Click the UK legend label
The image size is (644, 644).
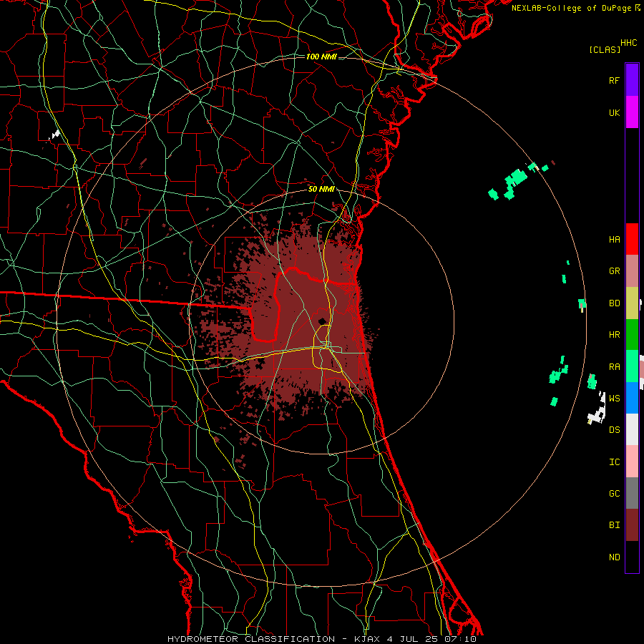pyautogui.click(x=614, y=112)
